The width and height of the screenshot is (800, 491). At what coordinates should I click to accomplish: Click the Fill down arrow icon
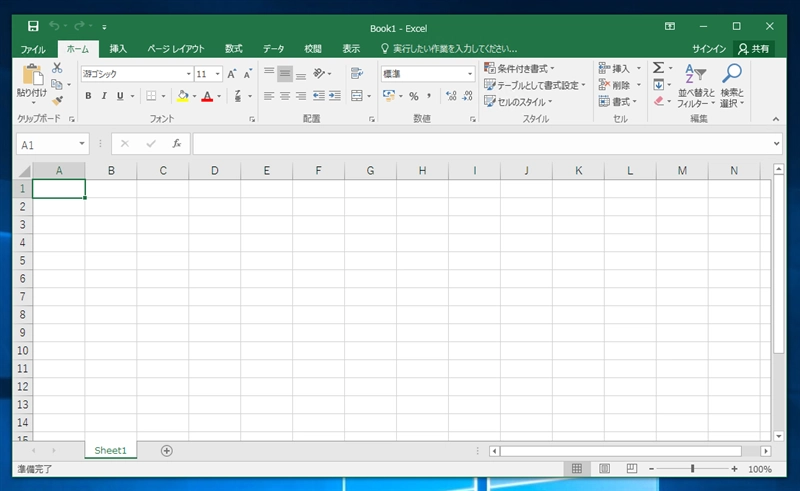point(659,85)
